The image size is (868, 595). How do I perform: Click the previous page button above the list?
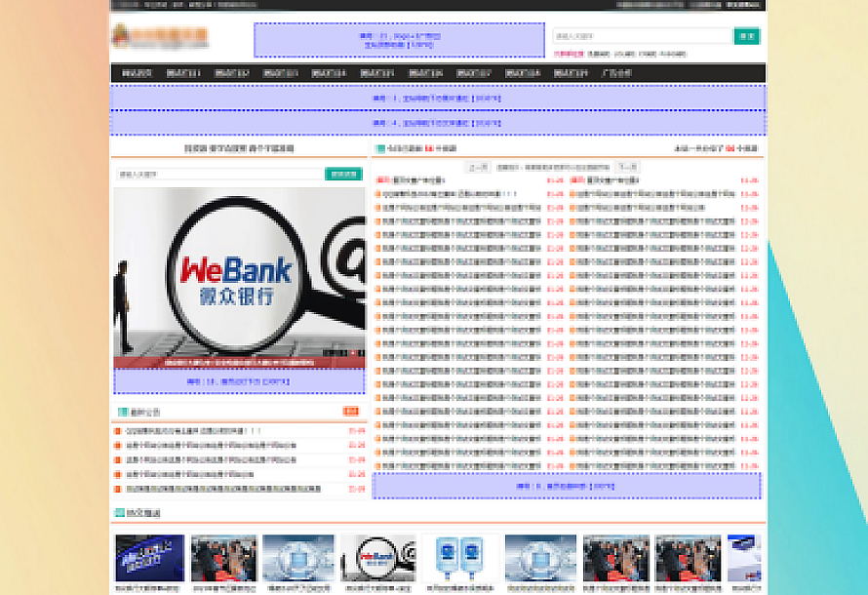tap(477, 167)
